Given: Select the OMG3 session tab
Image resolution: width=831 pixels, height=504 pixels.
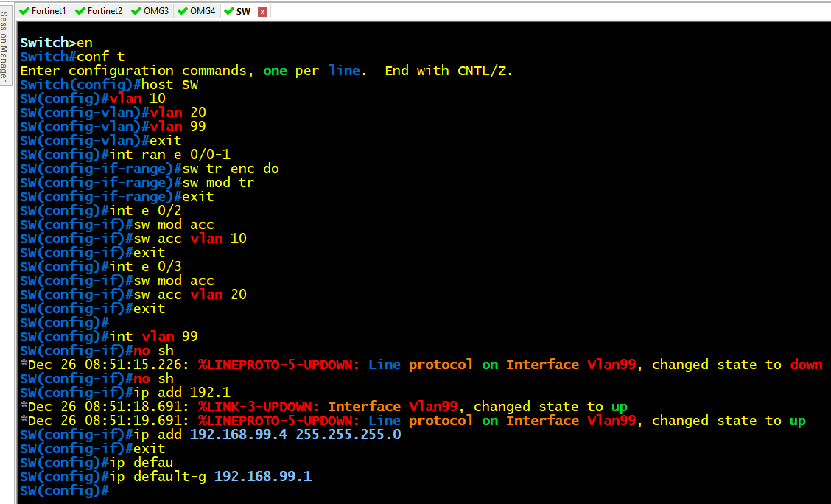Looking at the screenshot, I should click(155, 11).
